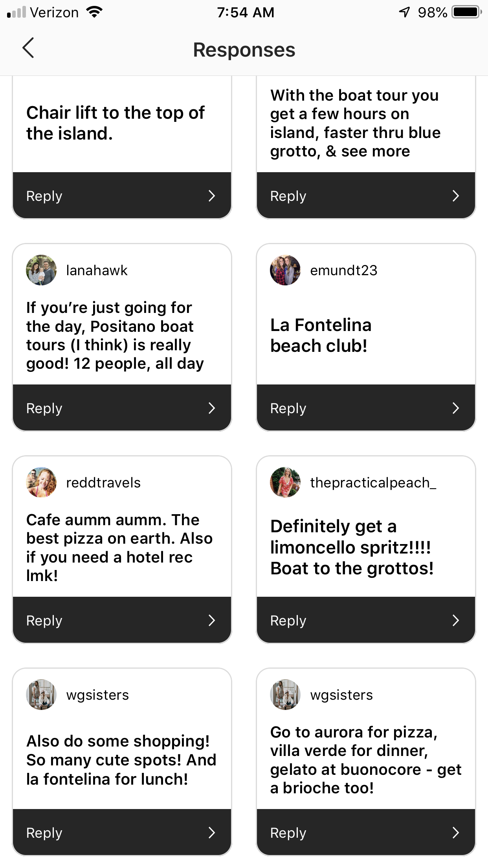Open lanahawk's profile picture
The width and height of the screenshot is (488, 868).
click(x=41, y=270)
